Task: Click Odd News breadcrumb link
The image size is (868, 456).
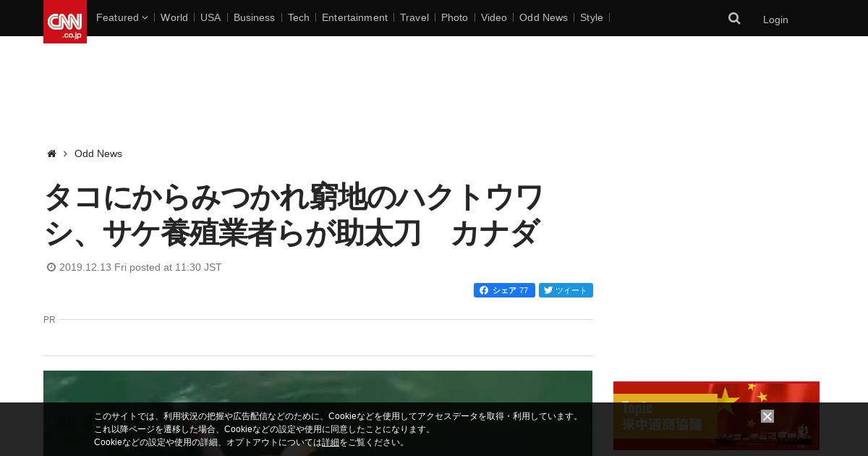Action: (x=98, y=153)
